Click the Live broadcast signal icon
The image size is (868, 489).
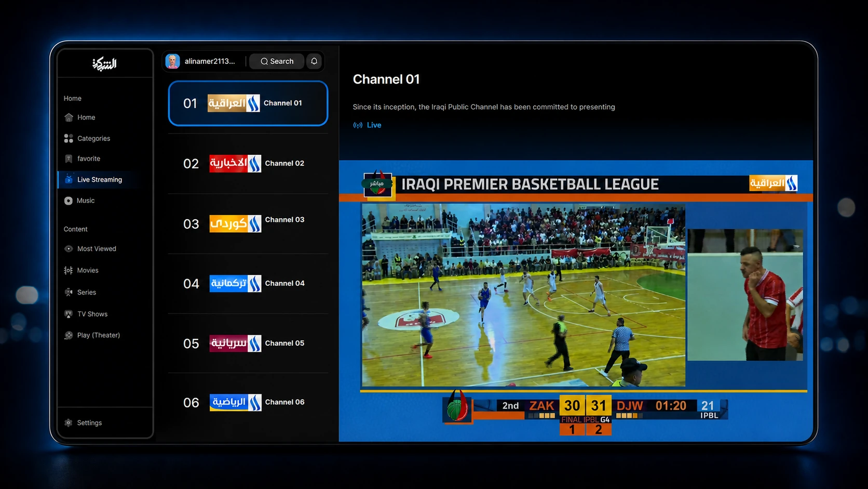click(358, 125)
